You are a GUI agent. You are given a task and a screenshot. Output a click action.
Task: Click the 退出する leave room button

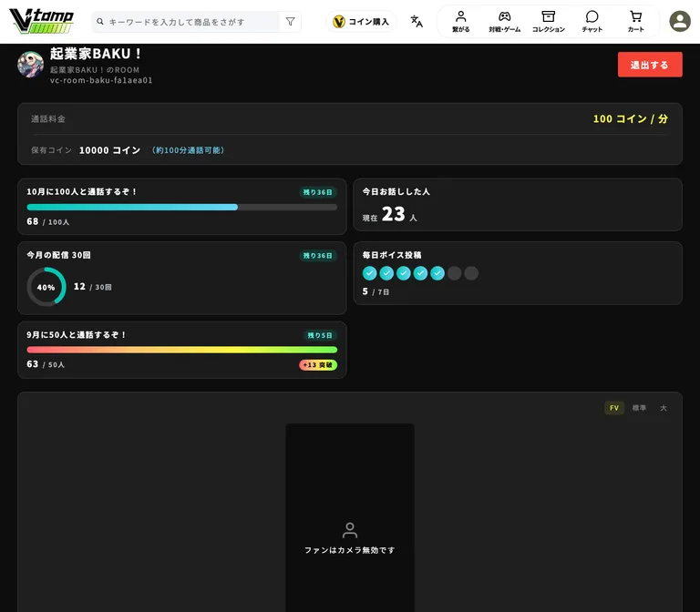click(x=650, y=65)
